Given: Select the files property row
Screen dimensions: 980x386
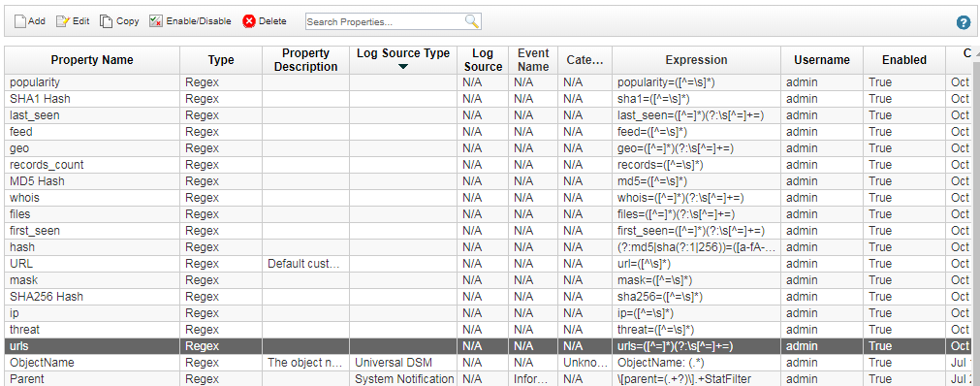Looking at the screenshot, I should (x=488, y=214).
